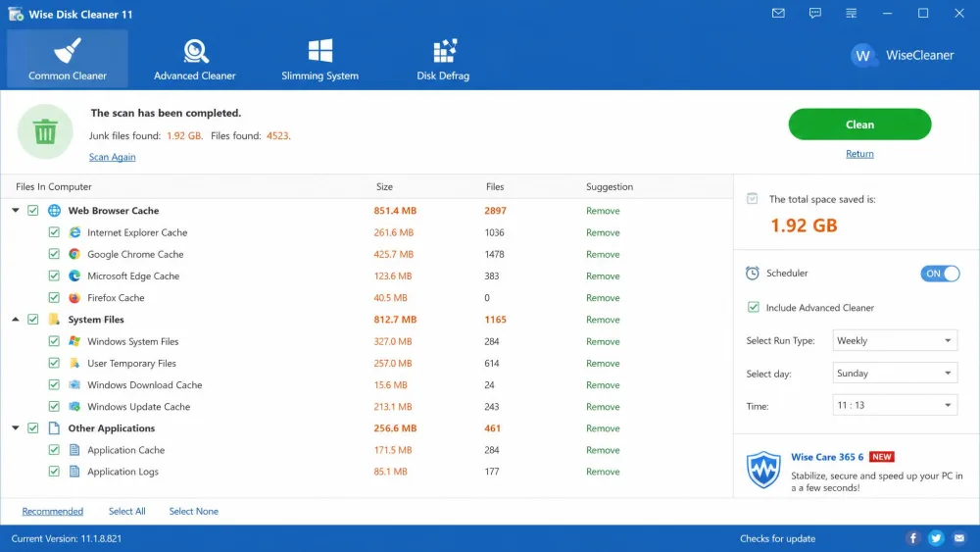980x552 pixels.
Task: Click the User Temporary Files icon
Action: (74, 363)
